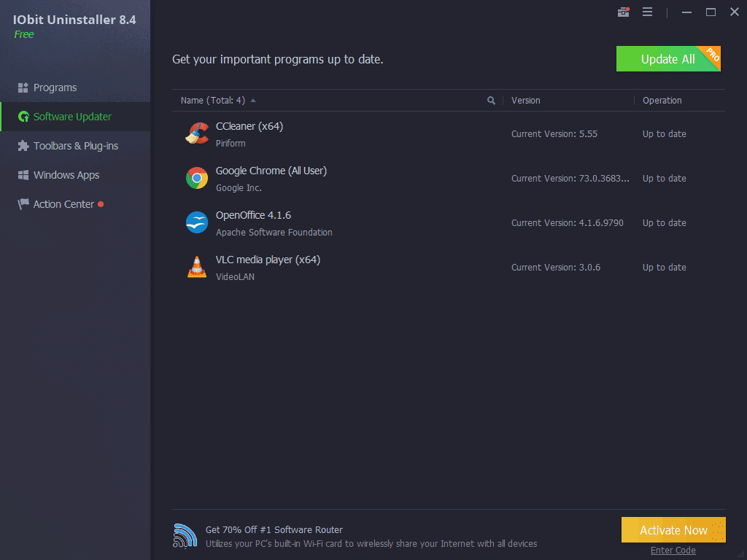This screenshot has width=747, height=560.
Task: Close the IObit Uninstaller window
Action: click(734, 12)
